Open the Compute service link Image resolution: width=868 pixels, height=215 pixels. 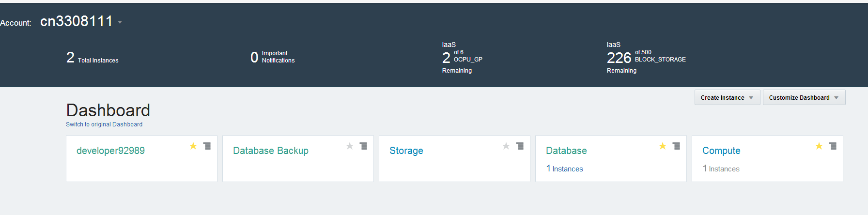click(721, 151)
